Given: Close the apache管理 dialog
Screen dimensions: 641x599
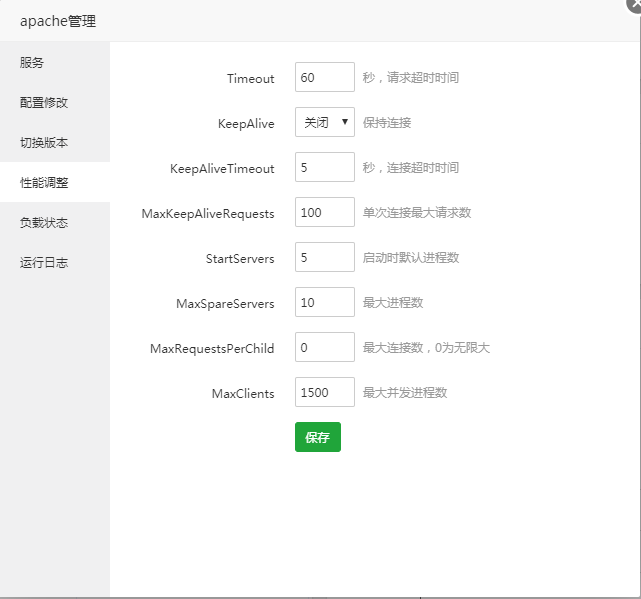Looking at the screenshot, I should pos(634,4).
